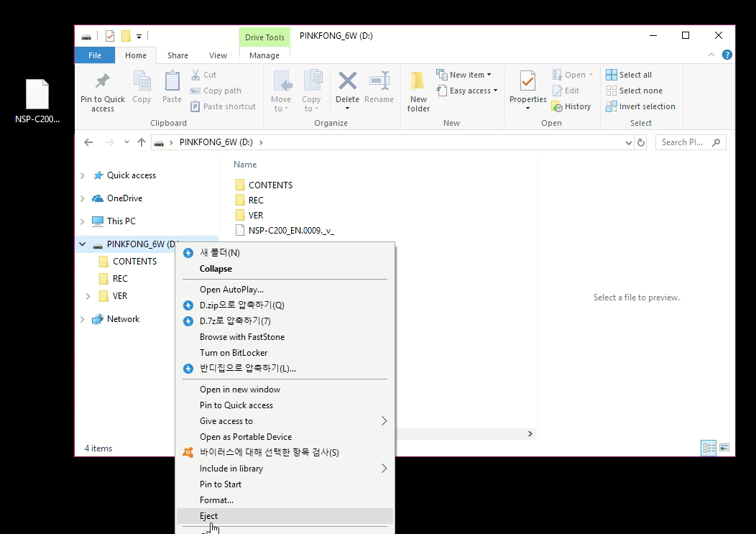Collapse the ribbon with the chevron
Image resolution: width=756 pixels, height=534 pixels.
[x=711, y=55]
